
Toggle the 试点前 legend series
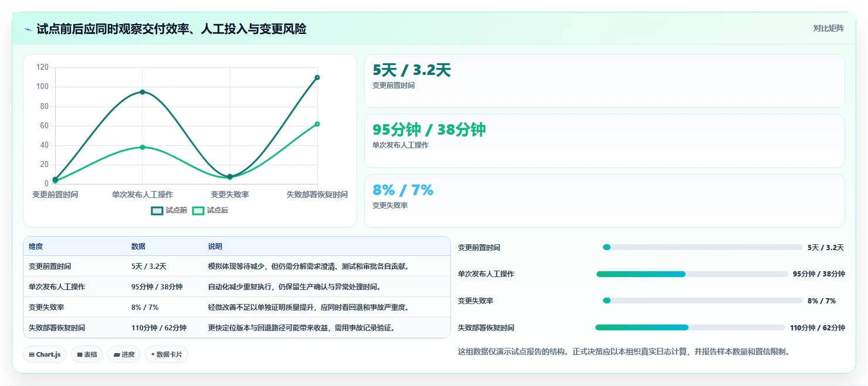(x=169, y=210)
